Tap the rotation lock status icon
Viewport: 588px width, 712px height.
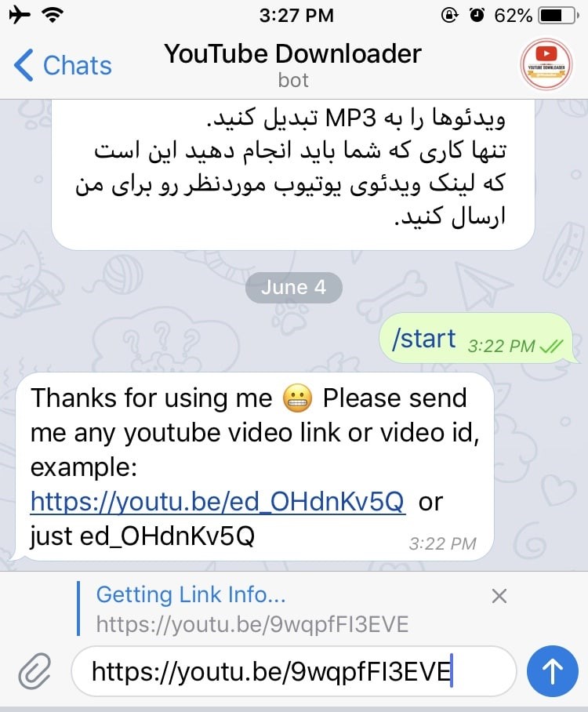(x=449, y=16)
